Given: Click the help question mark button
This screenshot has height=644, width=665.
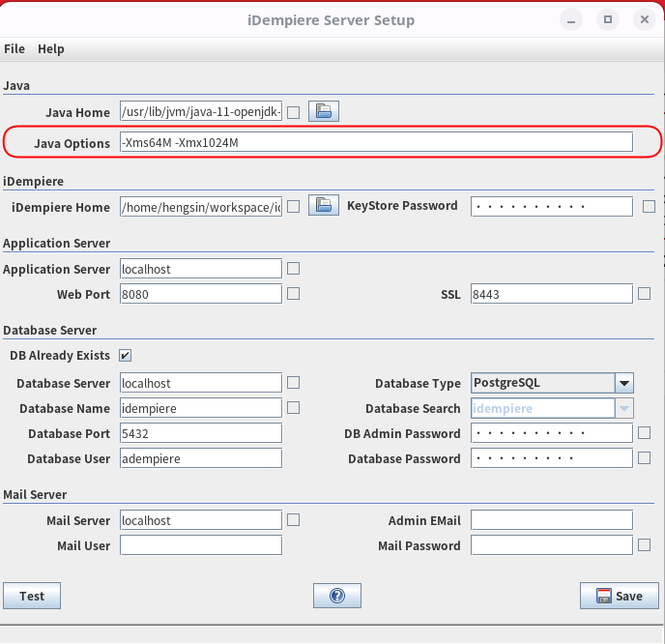Looking at the screenshot, I should click(337, 596).
